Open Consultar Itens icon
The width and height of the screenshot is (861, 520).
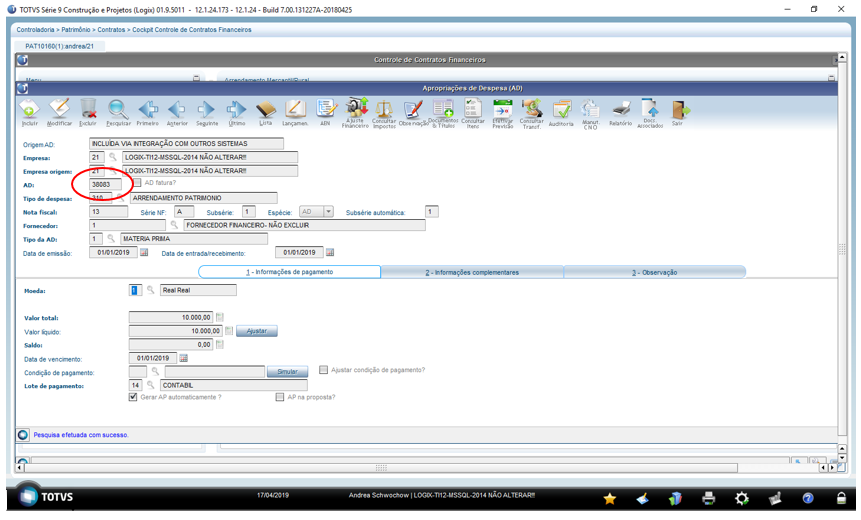pyautogui.click(x=473, y=112)
